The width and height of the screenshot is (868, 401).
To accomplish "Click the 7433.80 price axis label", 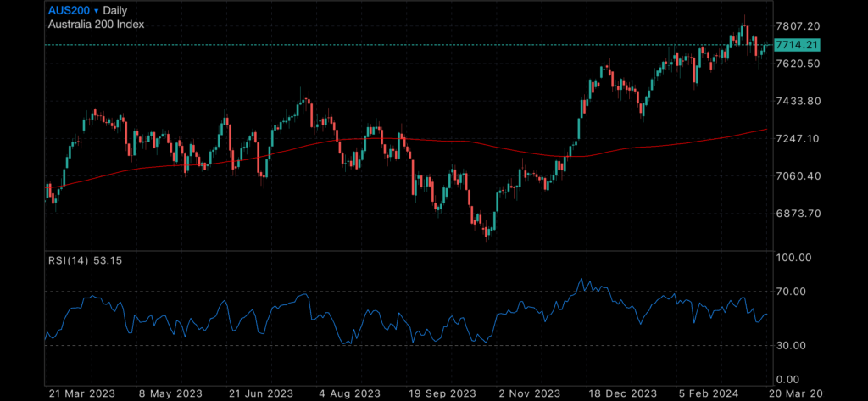I will [798, 102].
